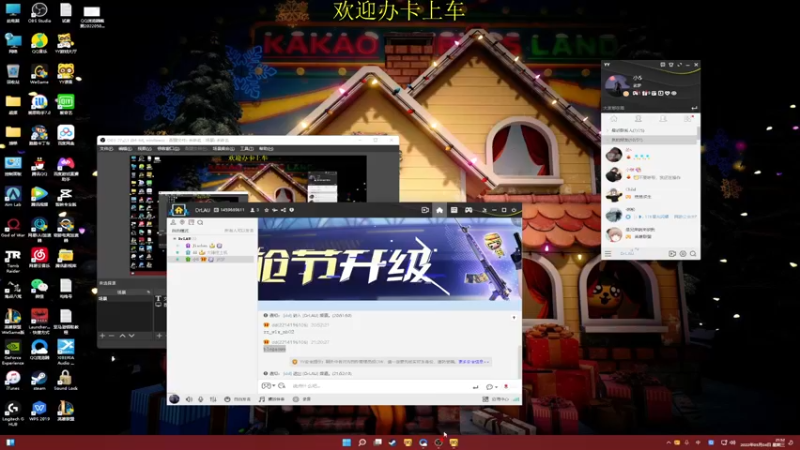Click the search box under profile in YY main window
The height and width of the screenshot is (450, 800).
coord(646,108)
